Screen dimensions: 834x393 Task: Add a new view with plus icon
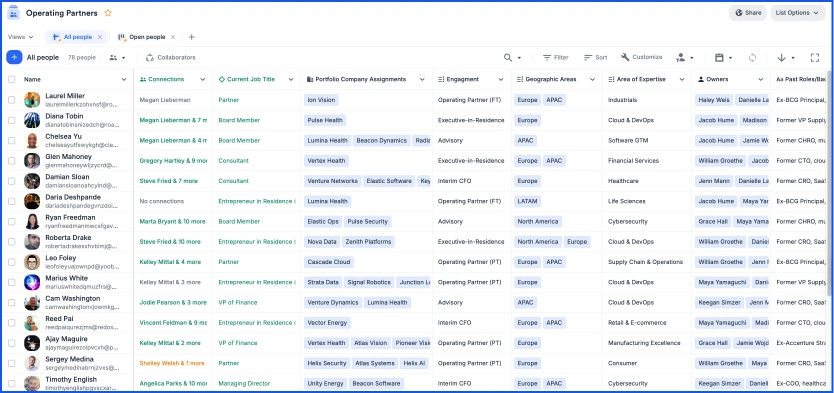pos(191,37)
